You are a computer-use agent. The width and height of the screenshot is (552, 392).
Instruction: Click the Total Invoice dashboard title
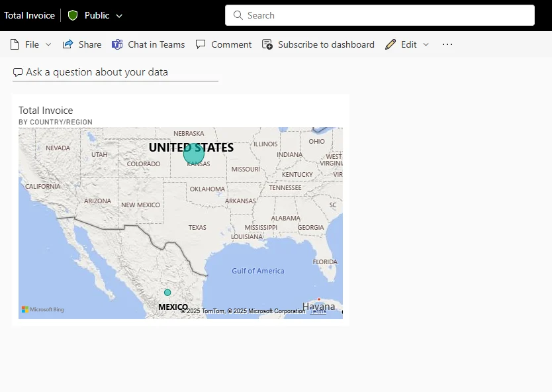tap(29, 15)
